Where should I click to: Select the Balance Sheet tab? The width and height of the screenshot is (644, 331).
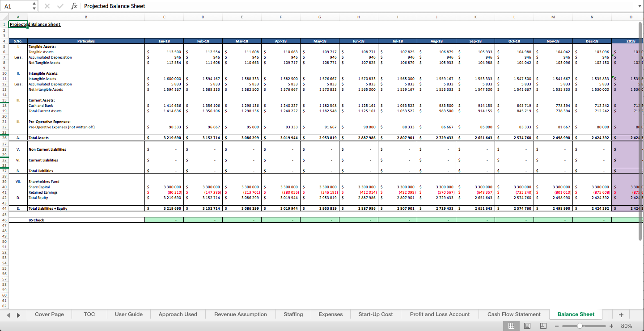click(576, 314)
